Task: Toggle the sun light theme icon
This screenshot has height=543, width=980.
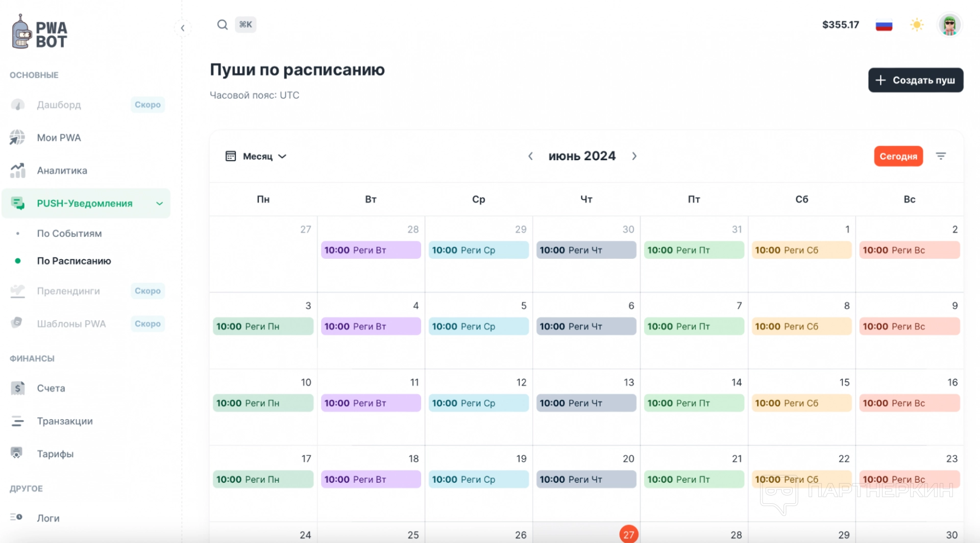Action: pos(917,24)
